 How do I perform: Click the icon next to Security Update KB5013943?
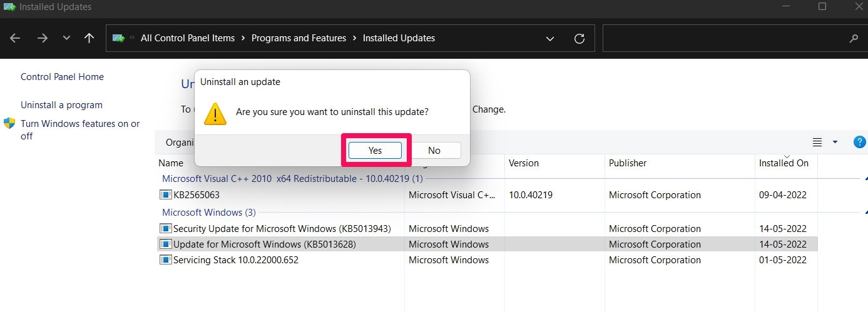166,229
